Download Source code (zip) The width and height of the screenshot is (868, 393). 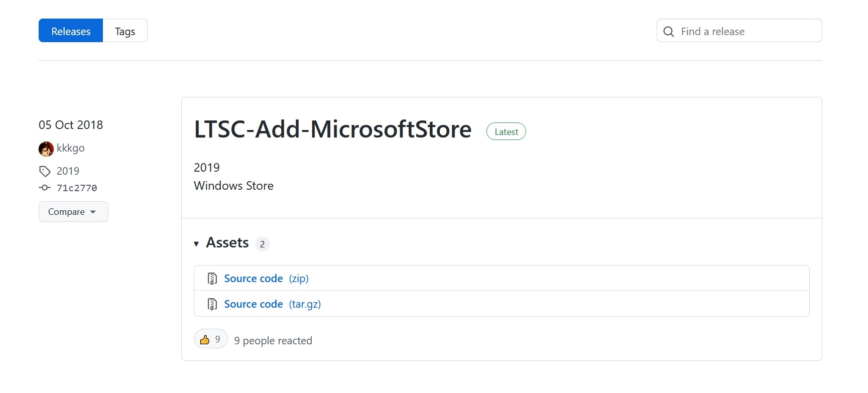[x=266, y=279]
